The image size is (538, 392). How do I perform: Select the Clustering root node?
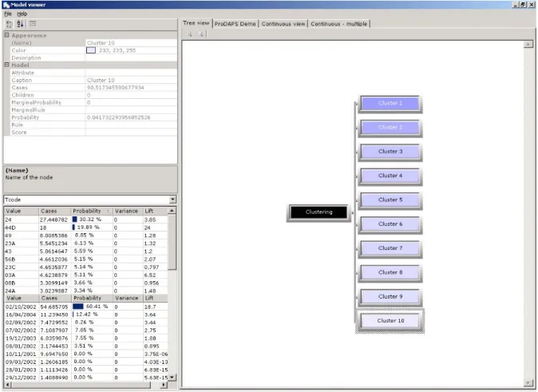click(x=318, y=212)
